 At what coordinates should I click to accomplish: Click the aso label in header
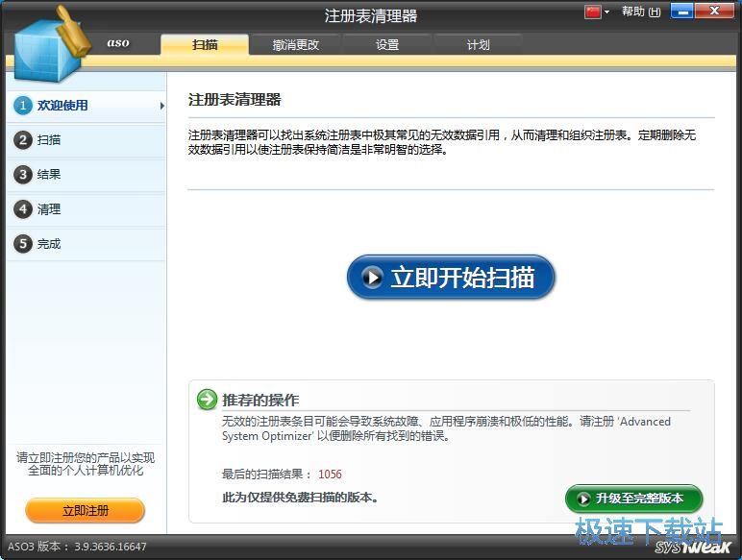pos(118,42)
